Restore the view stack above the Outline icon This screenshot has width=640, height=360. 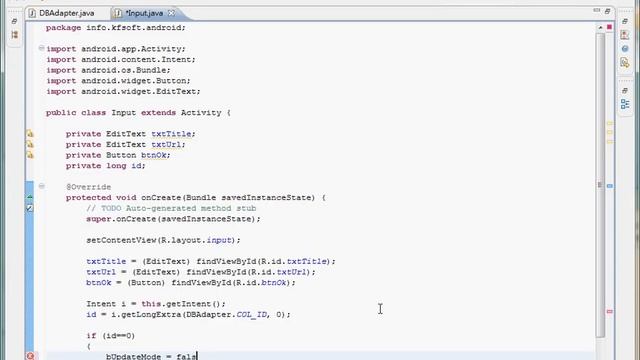click(625, 91)
